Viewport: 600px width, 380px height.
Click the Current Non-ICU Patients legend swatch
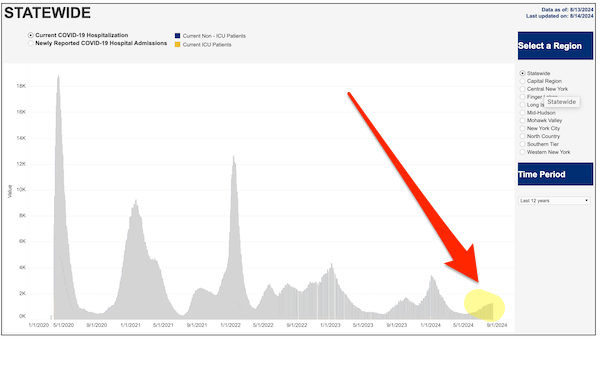(x=178, y=36)
